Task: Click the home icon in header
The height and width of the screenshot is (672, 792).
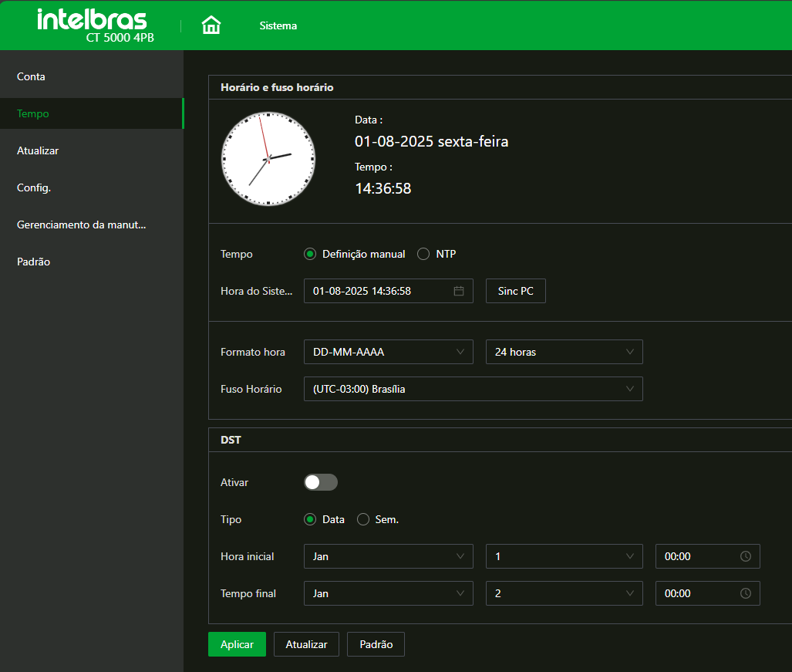Action: [x=211, y=25]
